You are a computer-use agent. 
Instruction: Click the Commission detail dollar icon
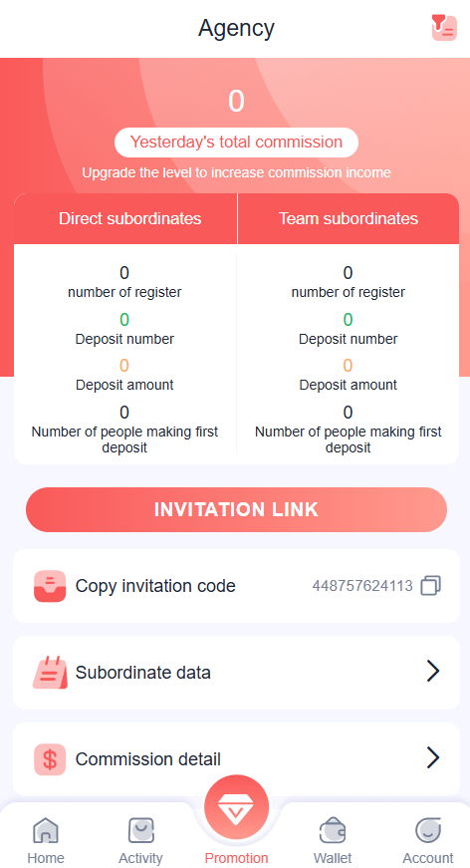[x=50, y=759]
